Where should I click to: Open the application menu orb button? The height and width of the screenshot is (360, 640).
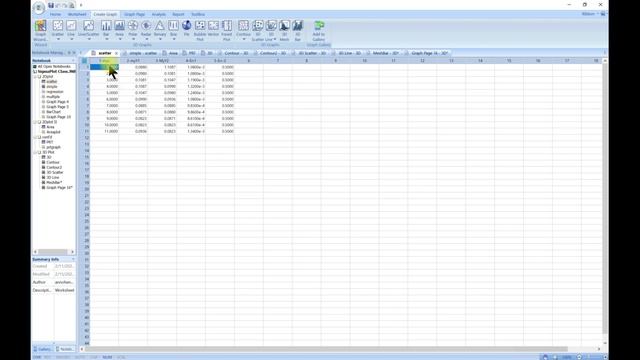pyautogui.click(x=39, y=8)
